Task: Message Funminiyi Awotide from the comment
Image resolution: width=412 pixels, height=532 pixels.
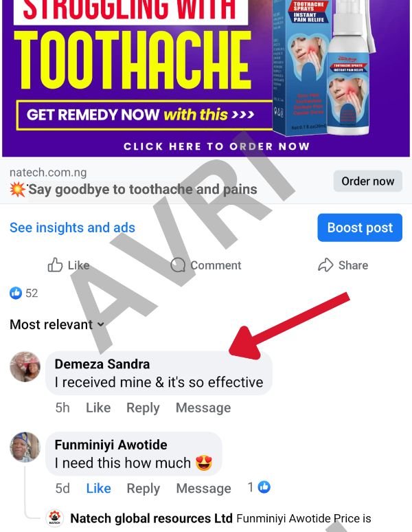Action: tap(204, 489)
